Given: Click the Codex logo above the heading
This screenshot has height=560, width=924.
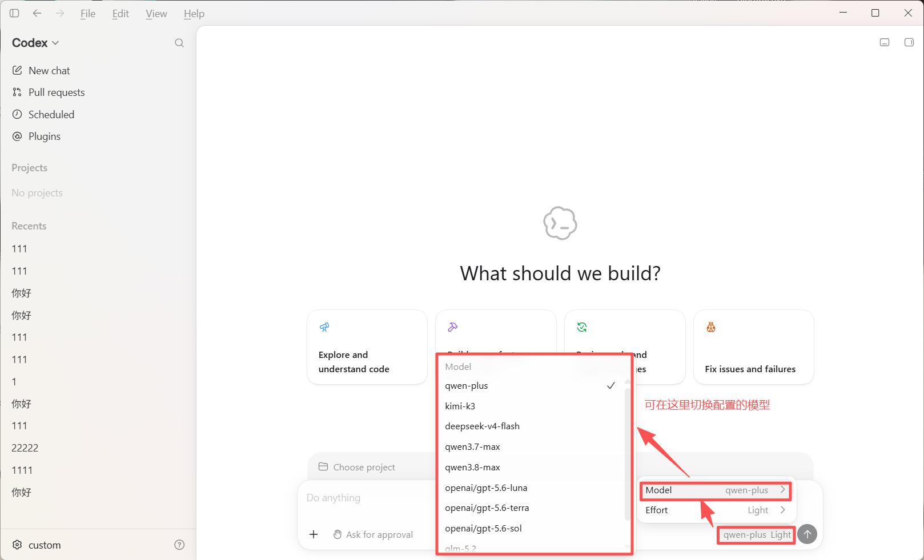Looking at the screenshot, I should (x=560, y=223).
